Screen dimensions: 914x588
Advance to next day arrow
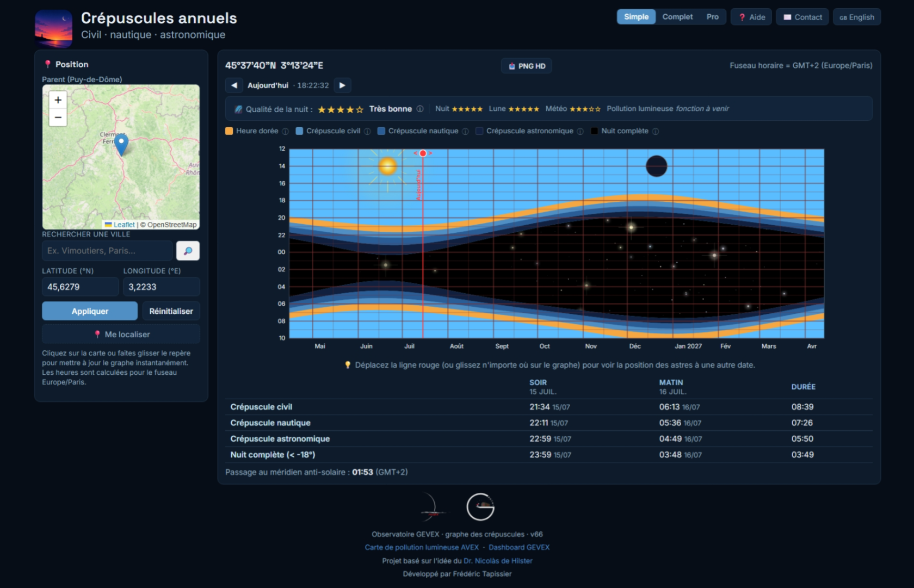point(342,85)
